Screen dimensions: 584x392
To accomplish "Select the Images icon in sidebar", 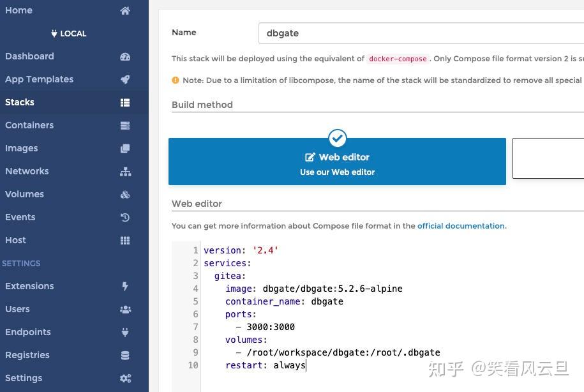I will (125, 148).
